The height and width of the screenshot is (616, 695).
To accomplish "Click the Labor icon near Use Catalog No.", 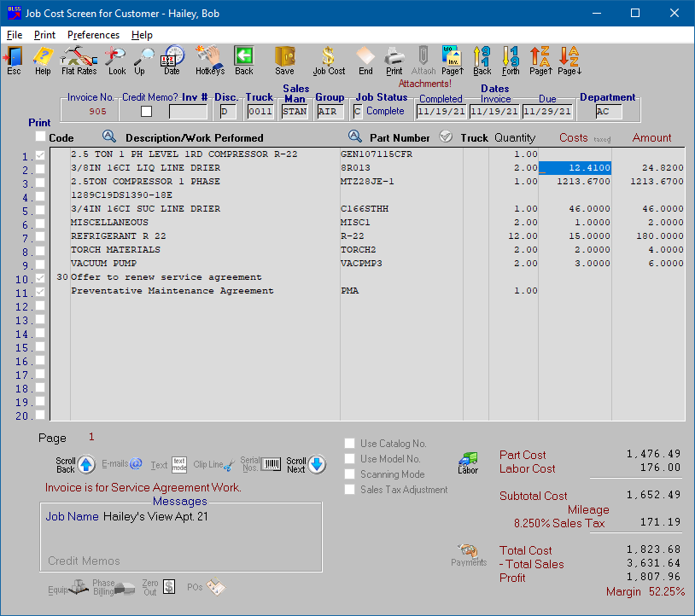I will [x=468, y=458].
